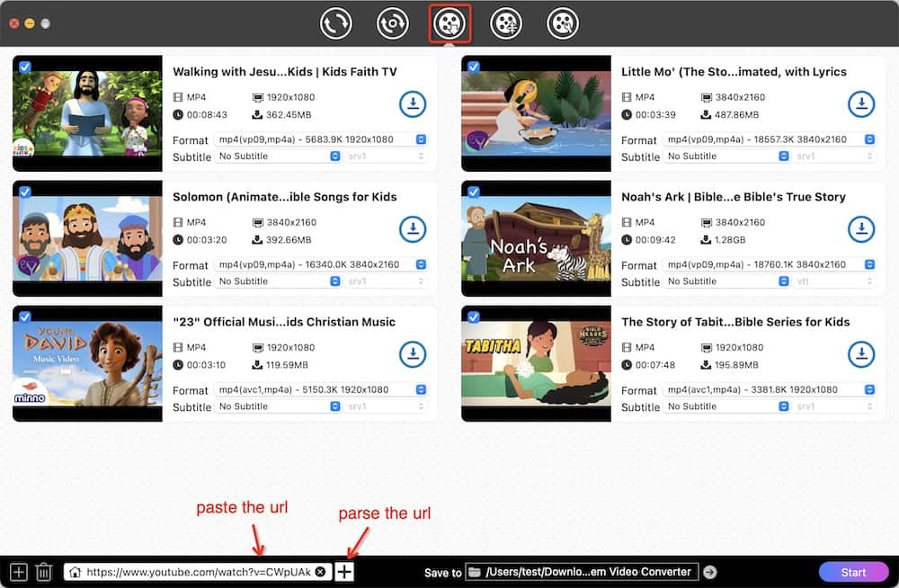Open Format dropdown for Walking with Jesus
This screenshot has height=588, width=899.
point(321,139)
